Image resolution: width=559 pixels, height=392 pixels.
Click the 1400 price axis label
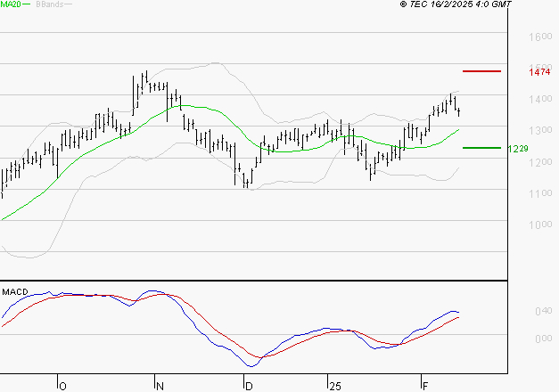(540, 99)
